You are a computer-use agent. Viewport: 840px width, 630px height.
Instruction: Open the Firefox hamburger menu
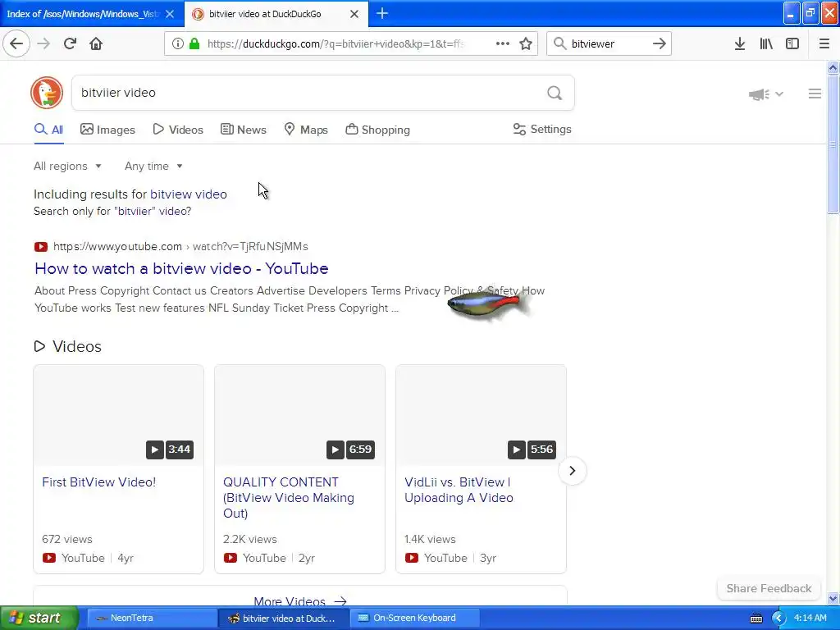pos(824,43)
